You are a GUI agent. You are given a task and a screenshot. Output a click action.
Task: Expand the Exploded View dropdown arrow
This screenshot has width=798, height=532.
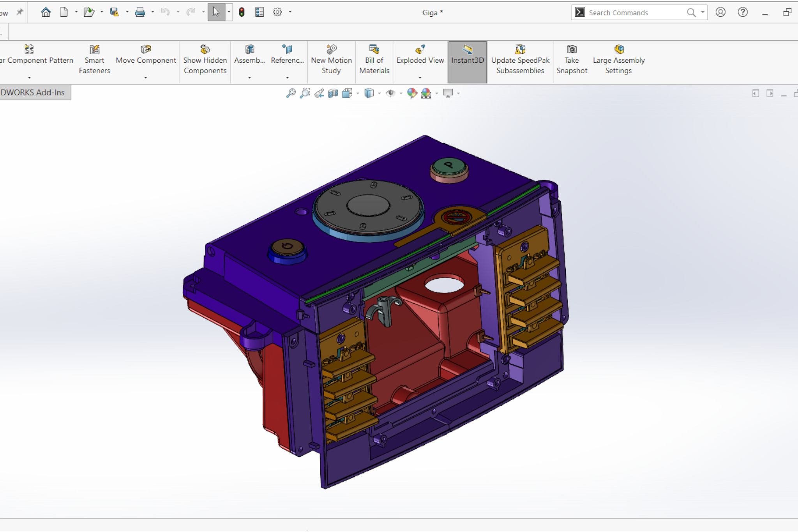coord(420,78)
